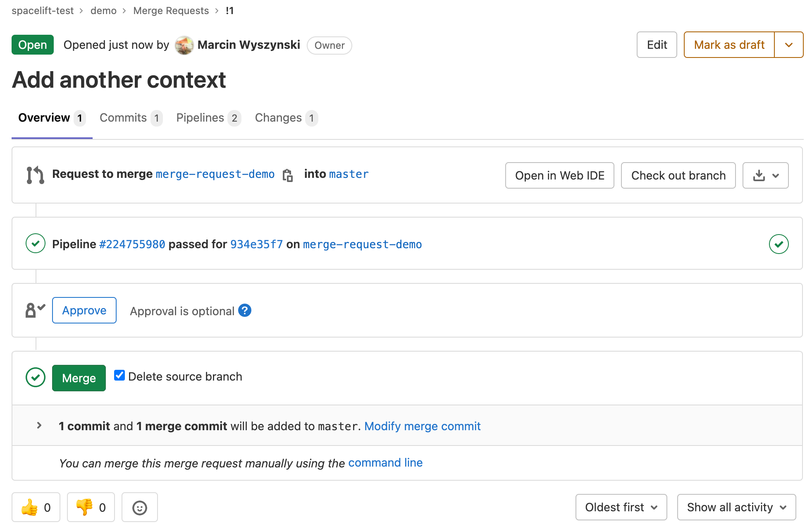This screenshot has width=812, height=527.
Task: Switch to the Commits tab
Action: tap(130, 118)
